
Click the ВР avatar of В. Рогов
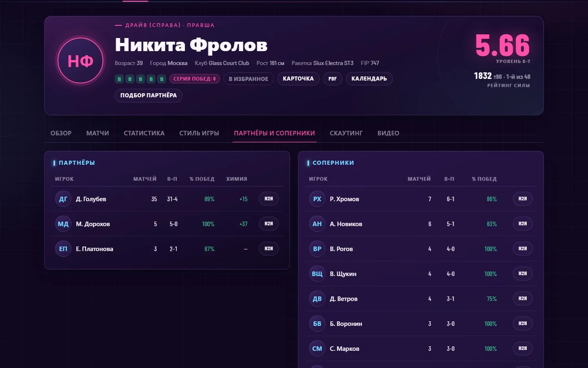point(317,249)
